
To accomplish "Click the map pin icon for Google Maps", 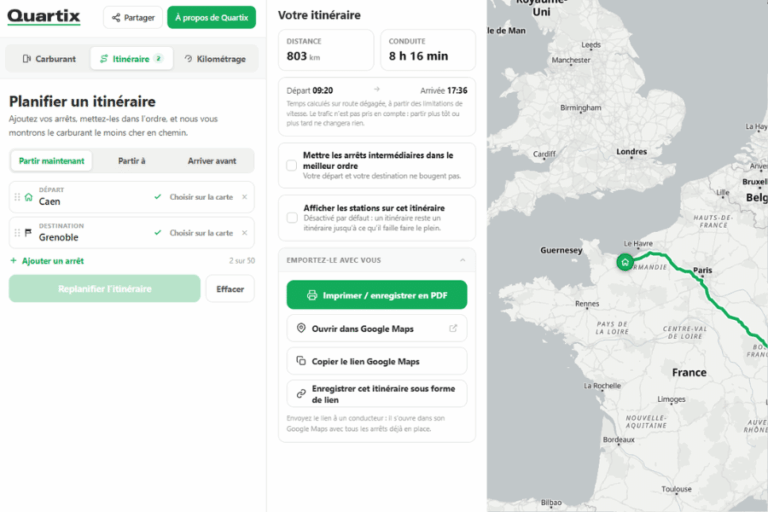I will (x=301, y=328).
